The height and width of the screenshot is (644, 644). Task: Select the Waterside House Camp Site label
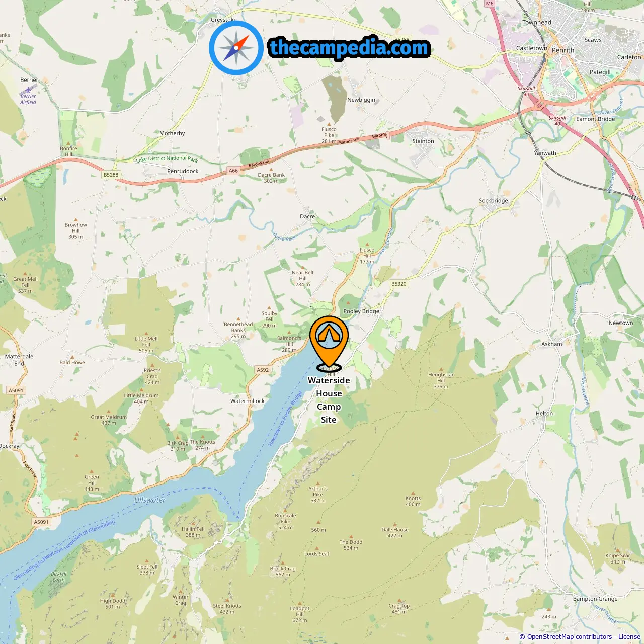pyautogui.click(x=329, y=400)
